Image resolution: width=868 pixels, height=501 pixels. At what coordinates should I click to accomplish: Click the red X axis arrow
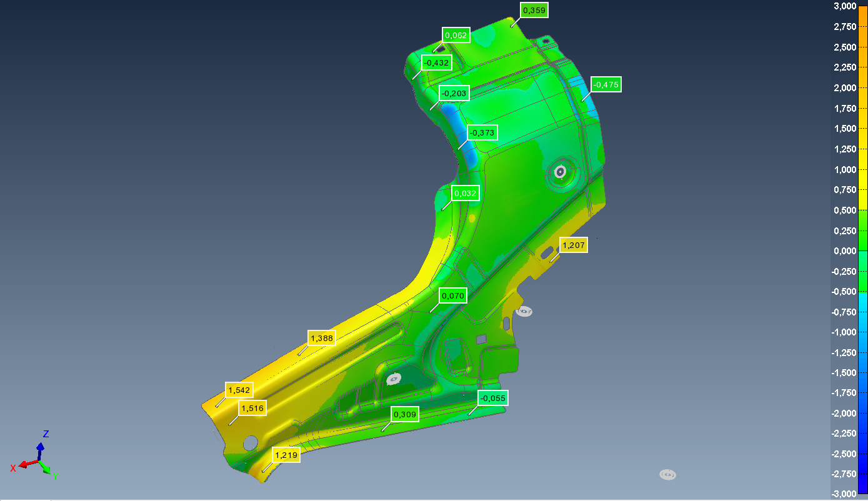pos(25,464)
